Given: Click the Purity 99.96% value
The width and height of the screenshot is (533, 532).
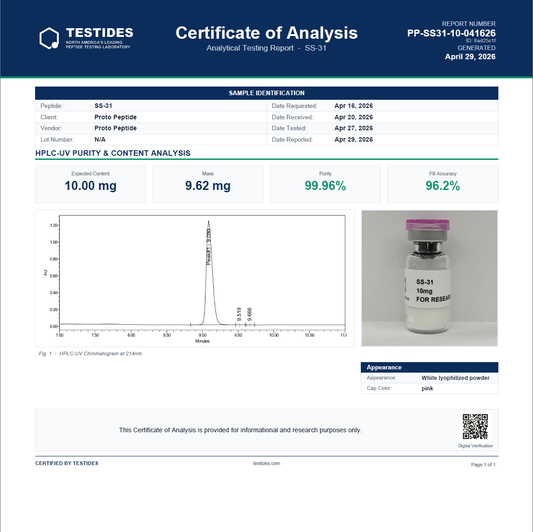Looking at the screenshot, I should point(325,186).
